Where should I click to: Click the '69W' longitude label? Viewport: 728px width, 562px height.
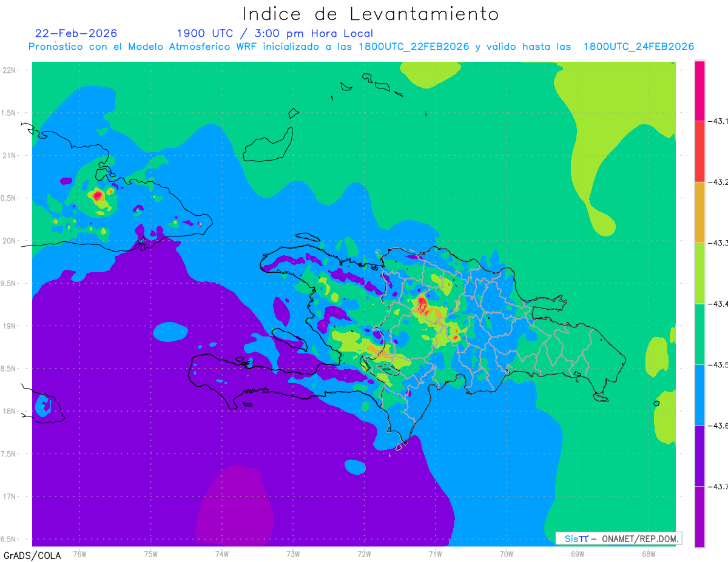pos(577,554)
